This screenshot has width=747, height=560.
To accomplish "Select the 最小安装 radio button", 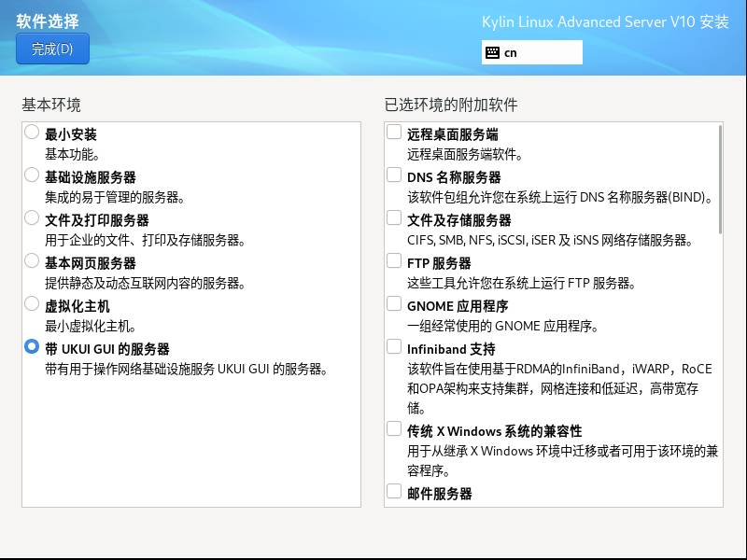I will coord(32,133).
